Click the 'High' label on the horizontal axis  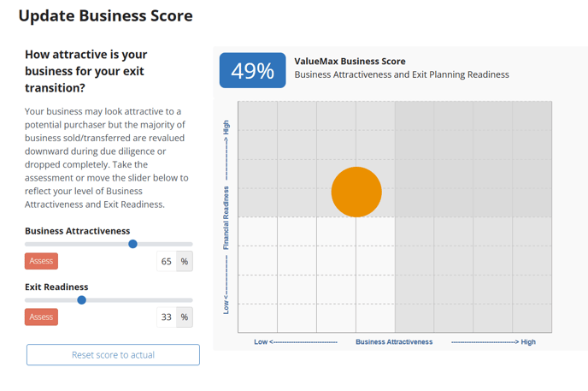click(527, 341)
